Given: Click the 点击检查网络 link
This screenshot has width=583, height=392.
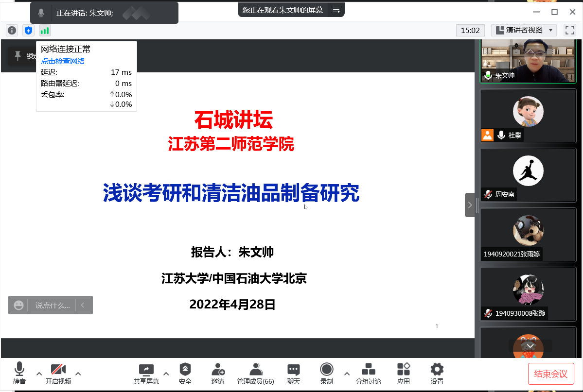Looking at the screenshot, I should pyautogui.click(x=63, y=61).
